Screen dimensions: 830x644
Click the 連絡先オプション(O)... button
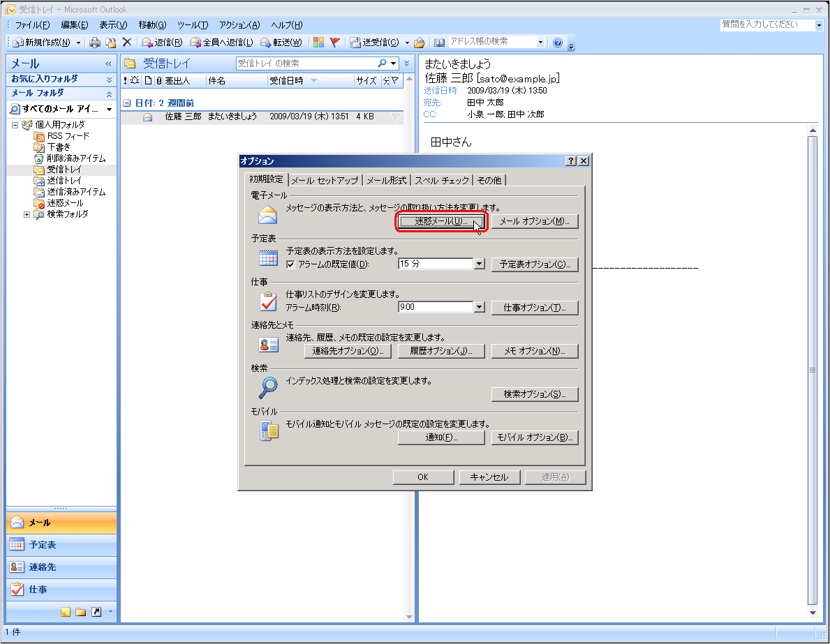click(348, 351)
